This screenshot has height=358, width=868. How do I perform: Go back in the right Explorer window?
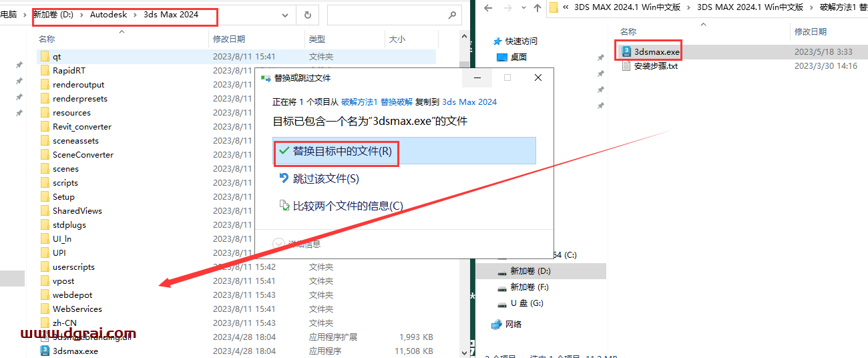coord(488,7)
